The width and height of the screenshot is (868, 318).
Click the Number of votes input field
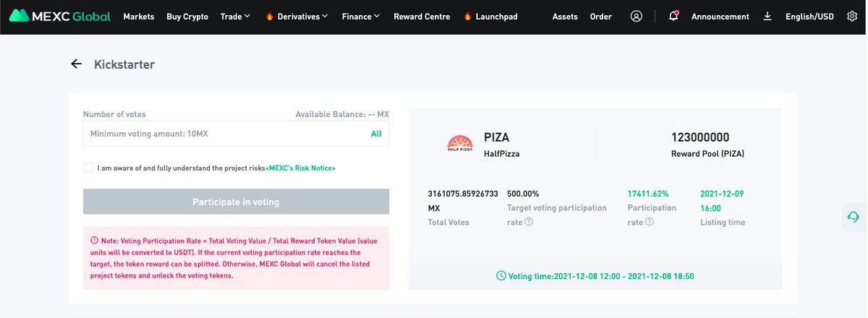click(236, 134)
